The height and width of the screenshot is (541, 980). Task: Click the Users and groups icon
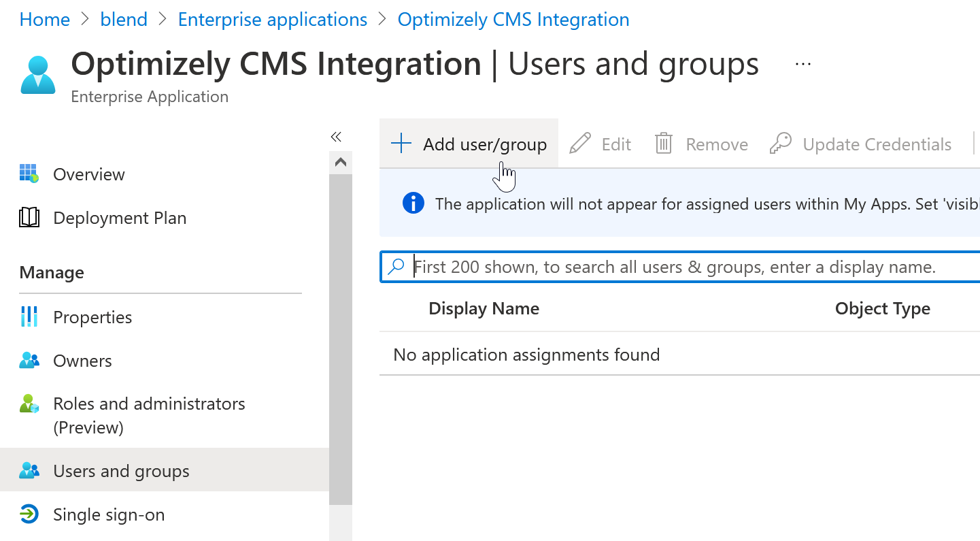coord(29,471)
